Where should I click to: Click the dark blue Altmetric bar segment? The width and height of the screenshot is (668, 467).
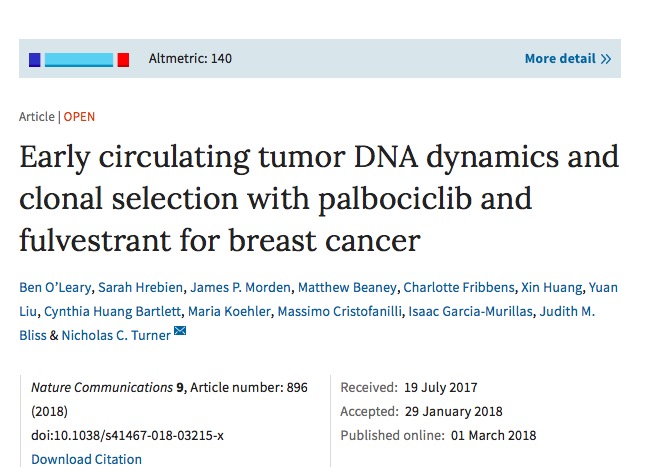click(x=35, y=60)
